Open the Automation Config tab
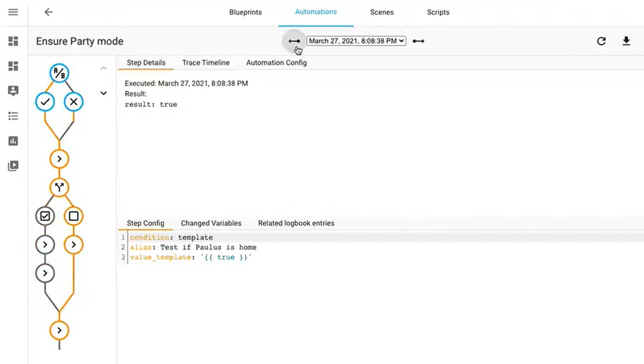The image size is (644, 364). point(276,63)
